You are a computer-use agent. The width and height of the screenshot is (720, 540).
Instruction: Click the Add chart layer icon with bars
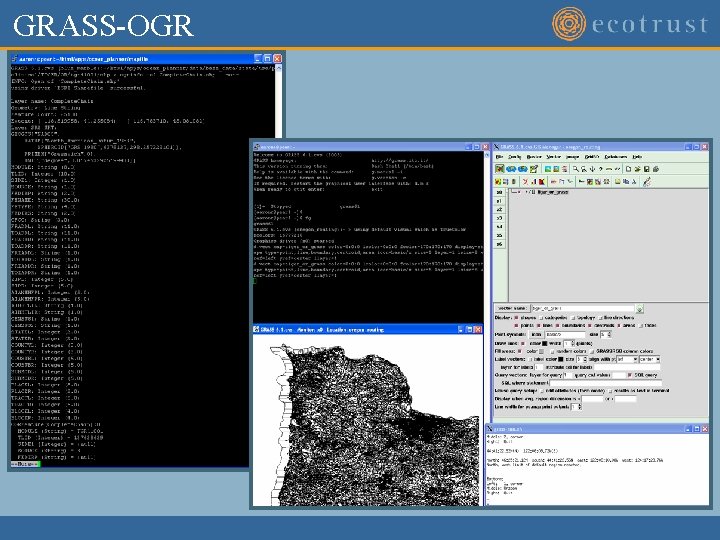tap(534, 181)
